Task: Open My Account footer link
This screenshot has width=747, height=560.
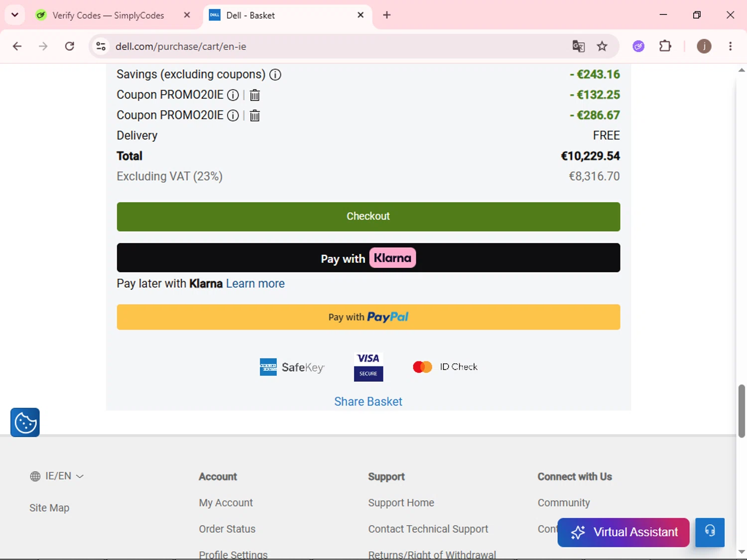Action: point(226,503)
